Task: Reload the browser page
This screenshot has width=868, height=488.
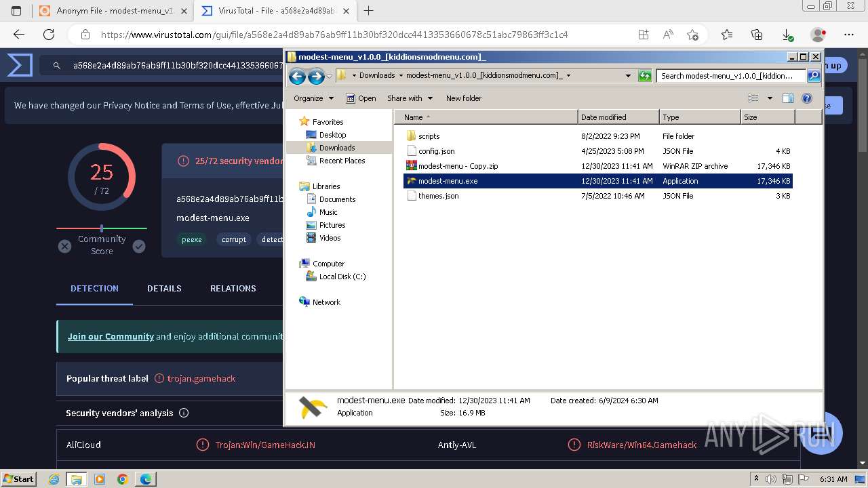Action: (x=49, y=35)
